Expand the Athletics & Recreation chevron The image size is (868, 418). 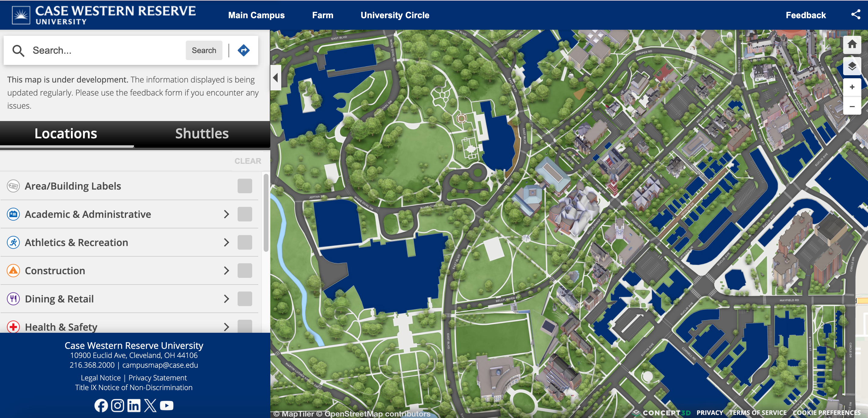226,242
